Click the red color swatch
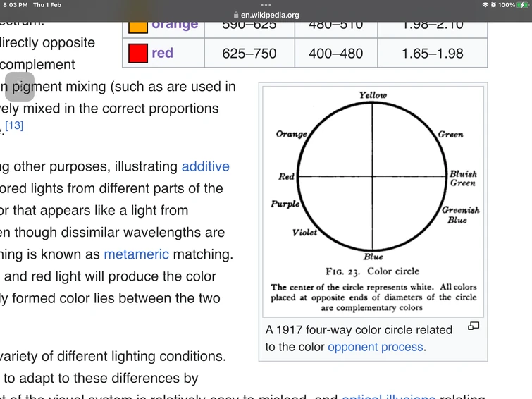The width and height of the screenshot is (532, 399). [138, 53]
